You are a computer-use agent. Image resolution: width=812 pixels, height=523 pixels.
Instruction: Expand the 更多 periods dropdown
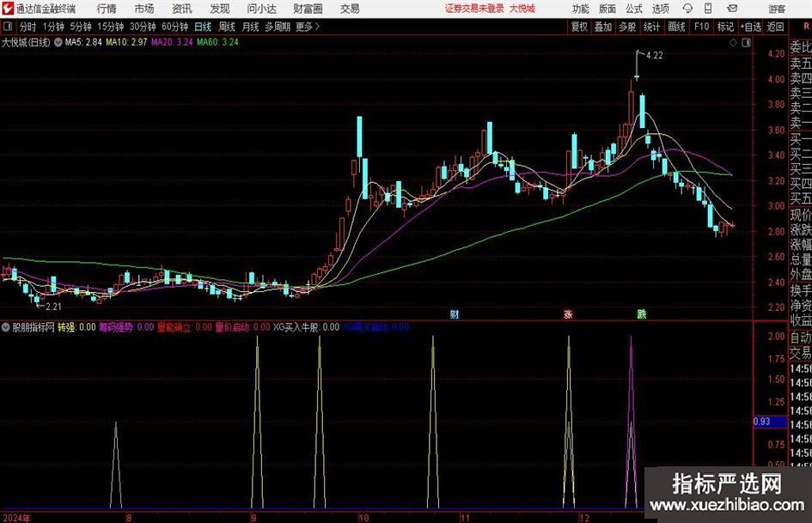(x=308, y=27)
